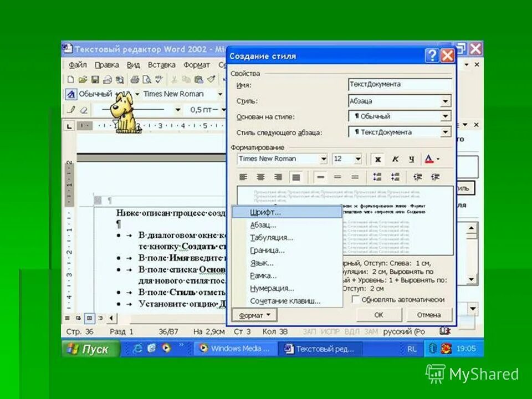
Task: Click the e-mail/permission icon next to Save
Action: click(x=107, y=79)
